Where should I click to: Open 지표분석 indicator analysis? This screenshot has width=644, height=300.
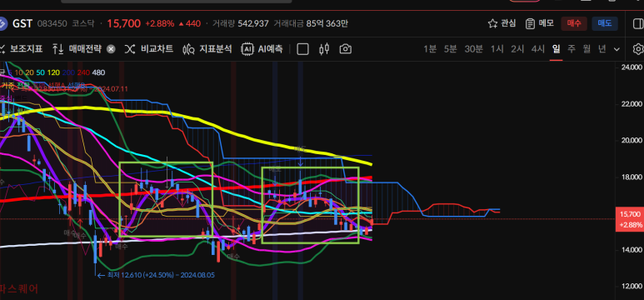[x=207, y=49]
